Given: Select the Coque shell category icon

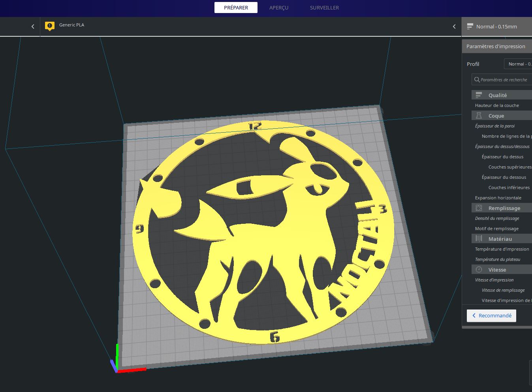Looking at the screenshot, I should (479, 115).
